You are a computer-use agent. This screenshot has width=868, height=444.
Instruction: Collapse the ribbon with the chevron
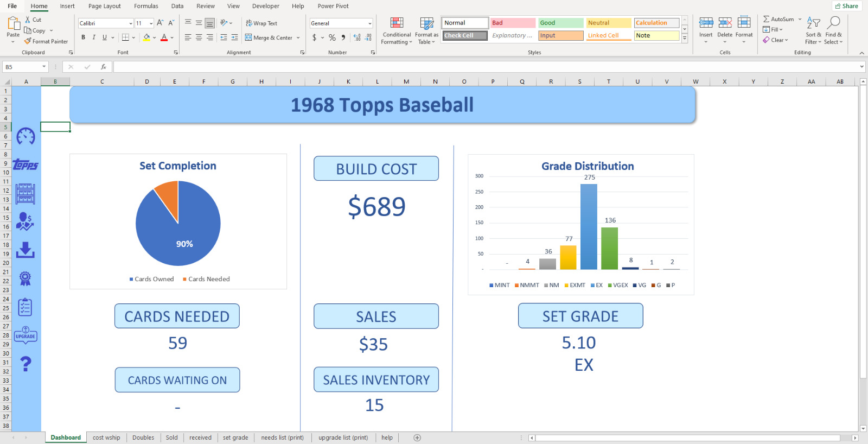pyautogui.click(x=861, y=53)
